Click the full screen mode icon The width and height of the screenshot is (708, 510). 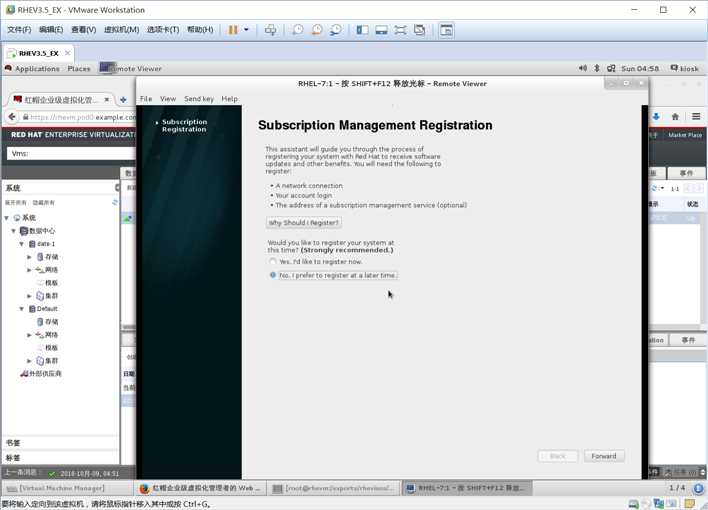pyautogui.click(x=400, y=30)
